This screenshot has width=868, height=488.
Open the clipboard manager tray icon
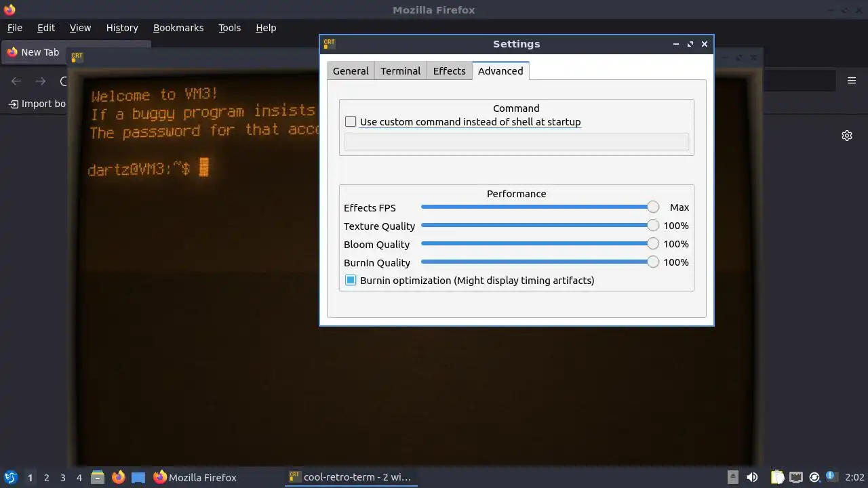pyautogui.click(x=777, y=477)
